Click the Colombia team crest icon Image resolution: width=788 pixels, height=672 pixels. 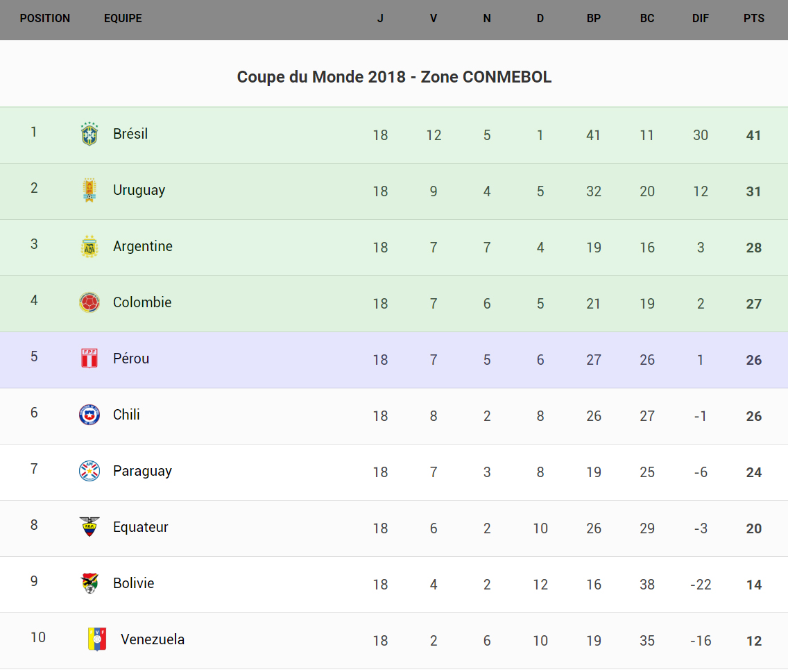pos(89,302)
